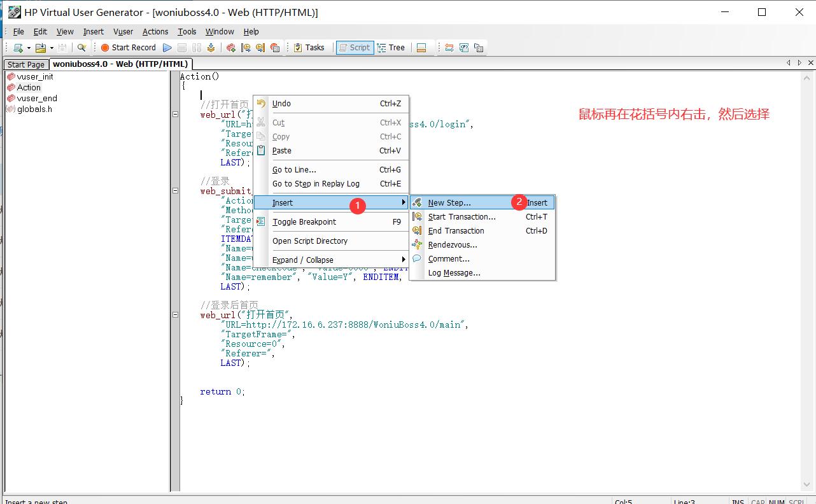Switch to Tree view

point(391,48)
